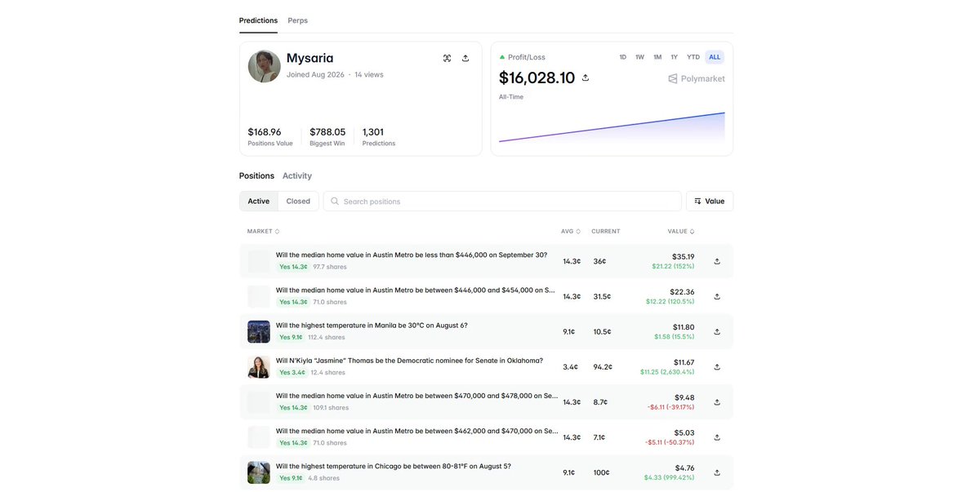Open the Jasmine Thomas market photo

[x=259, y=366]
